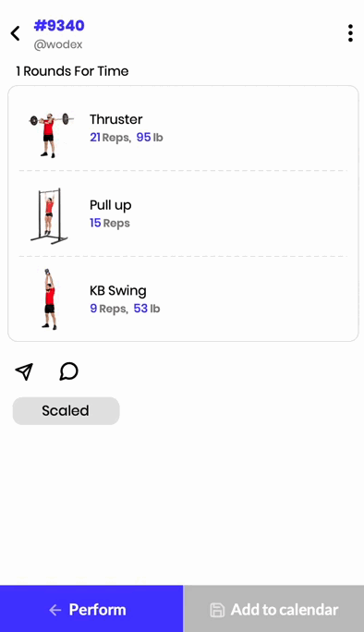This screenshot has height=632, width=364.
Task: Tap the 95 lb Thruster weight
Action: tap(150, 138)
